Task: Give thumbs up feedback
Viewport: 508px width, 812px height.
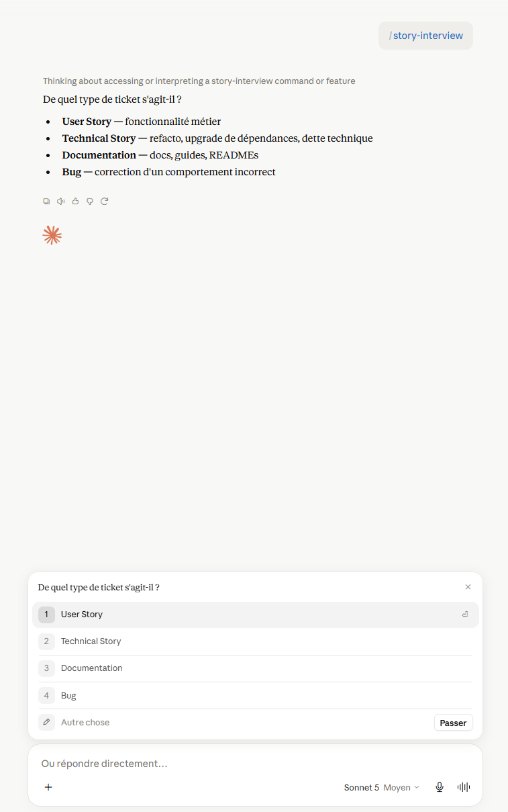Action: 75,201
